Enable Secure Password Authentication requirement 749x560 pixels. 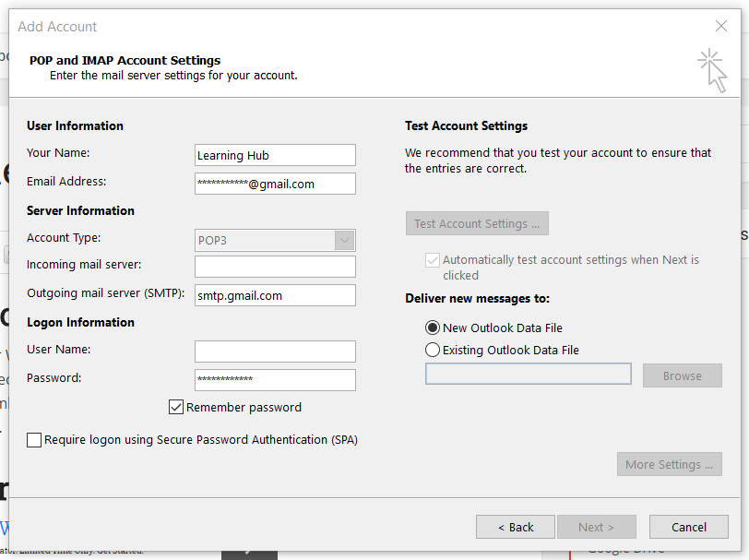[34, 440]
